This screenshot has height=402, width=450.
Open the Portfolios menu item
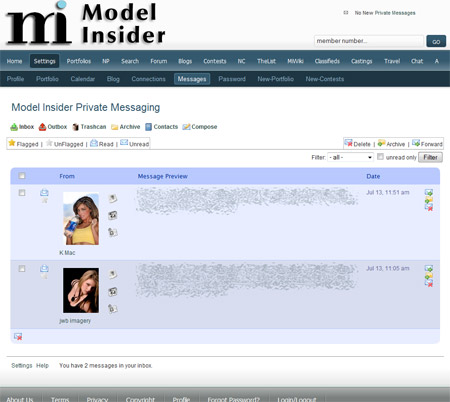point(79,61)
